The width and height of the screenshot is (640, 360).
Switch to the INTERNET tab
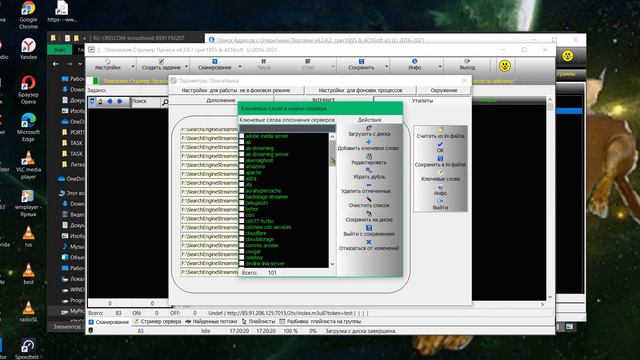pos(323,99)
